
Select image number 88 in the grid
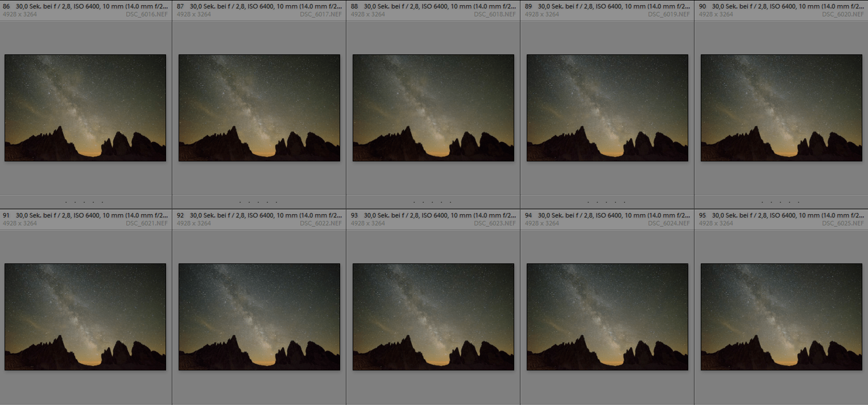coord(433,108)
